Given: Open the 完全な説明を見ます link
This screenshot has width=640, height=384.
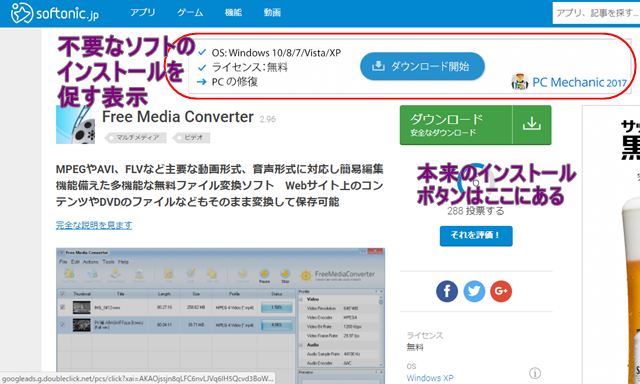Looking at the screenshot, I should point(94,225).
